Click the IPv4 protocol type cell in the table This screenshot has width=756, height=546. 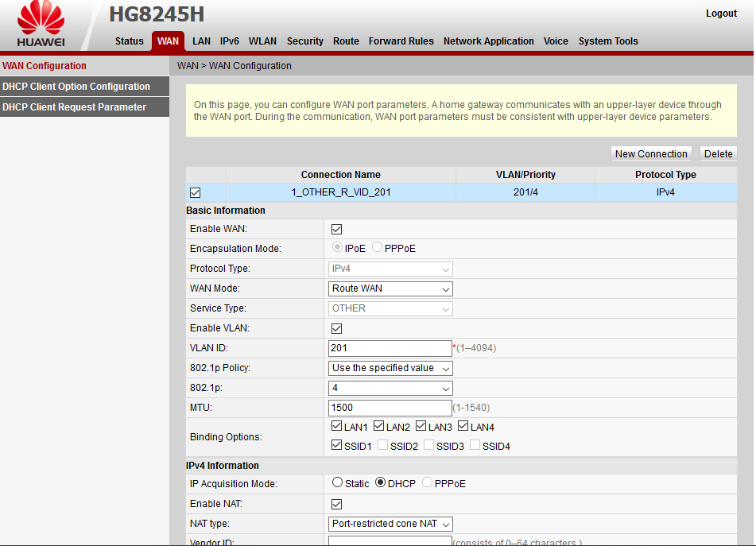click(x=665, y=192)
